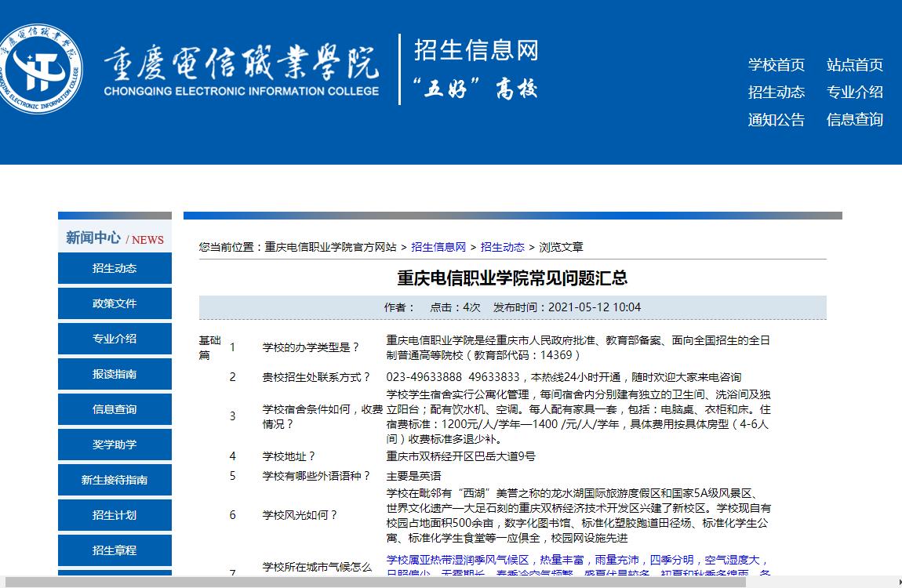Open 信息查询 in the left sidebar
The image size is (902, 588).
(115, 409)
